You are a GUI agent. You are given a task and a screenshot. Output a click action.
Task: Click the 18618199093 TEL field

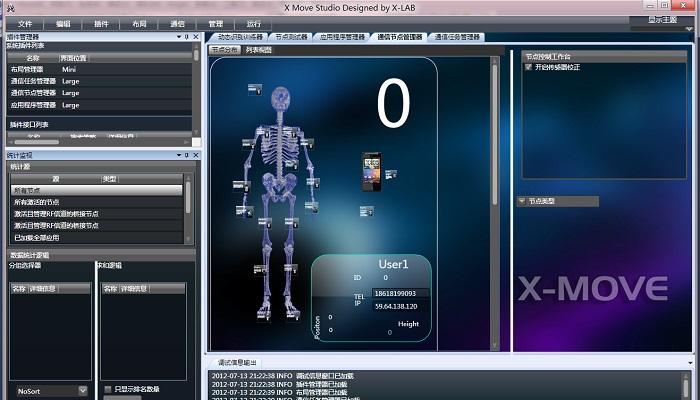pyautogui.click(x=400, y=293)
